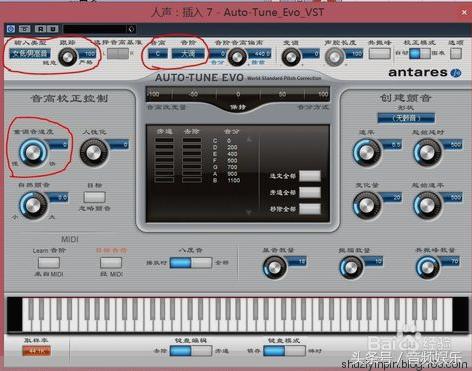Click the R read automation button
Image resolution: width=472 pixels, height=371 pixels.
pos(40,29)
